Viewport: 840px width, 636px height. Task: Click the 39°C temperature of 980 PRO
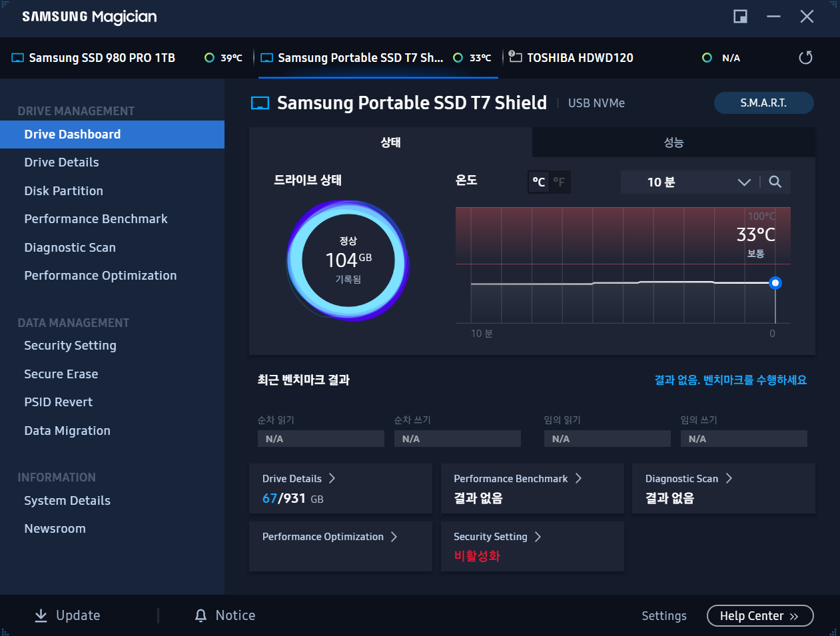(232, 58)
